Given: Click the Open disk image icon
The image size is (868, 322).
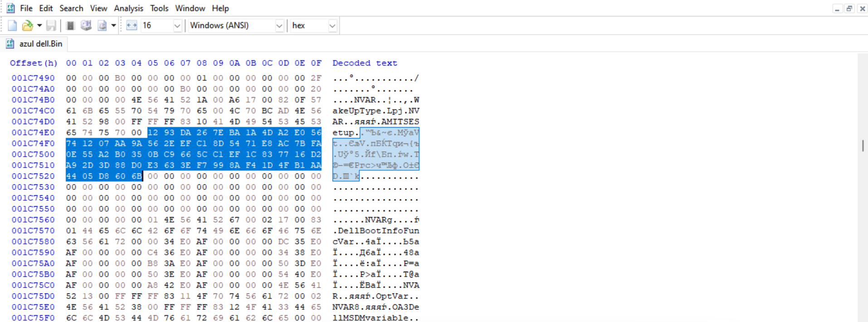Looking at the screenshot, I should click(x=102, y=25).
